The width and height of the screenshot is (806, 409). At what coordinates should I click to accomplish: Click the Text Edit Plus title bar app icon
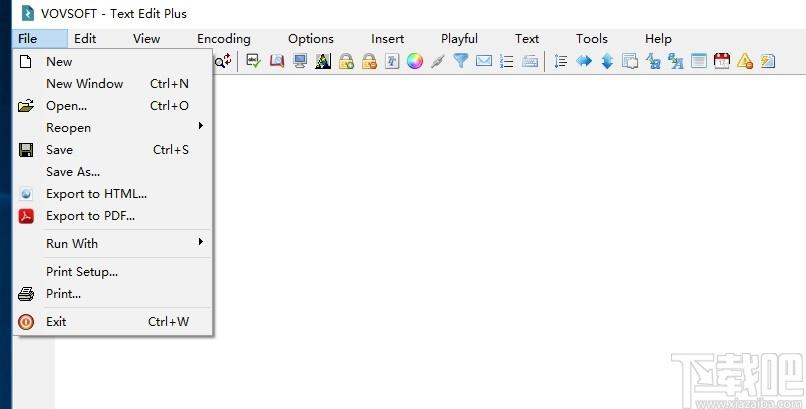point(28,13)
